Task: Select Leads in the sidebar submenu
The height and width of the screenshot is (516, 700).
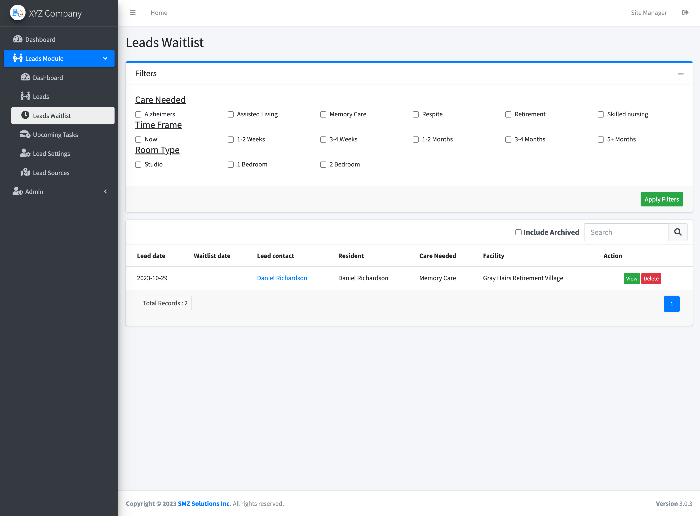Action: pyautogui.click(x=40, y=96)
